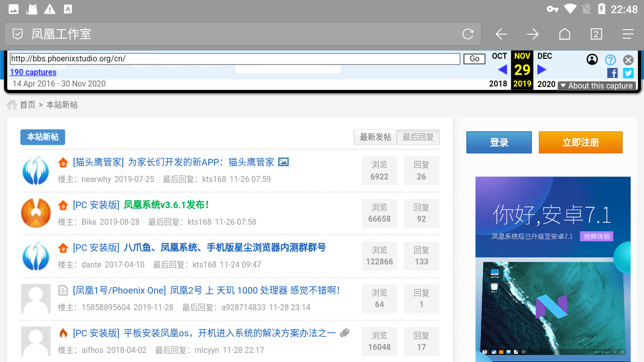Click the home house breadcrumb icon

(12, 105)
